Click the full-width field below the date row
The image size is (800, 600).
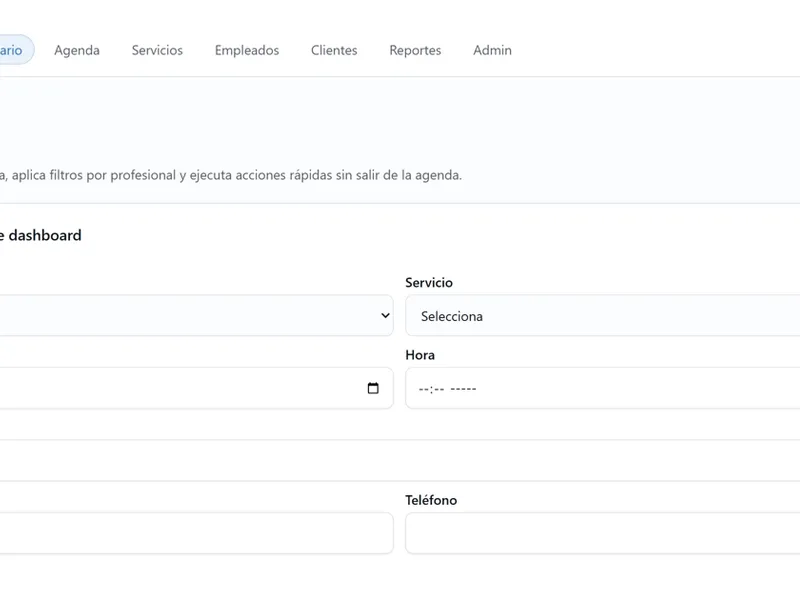point(400,460)
